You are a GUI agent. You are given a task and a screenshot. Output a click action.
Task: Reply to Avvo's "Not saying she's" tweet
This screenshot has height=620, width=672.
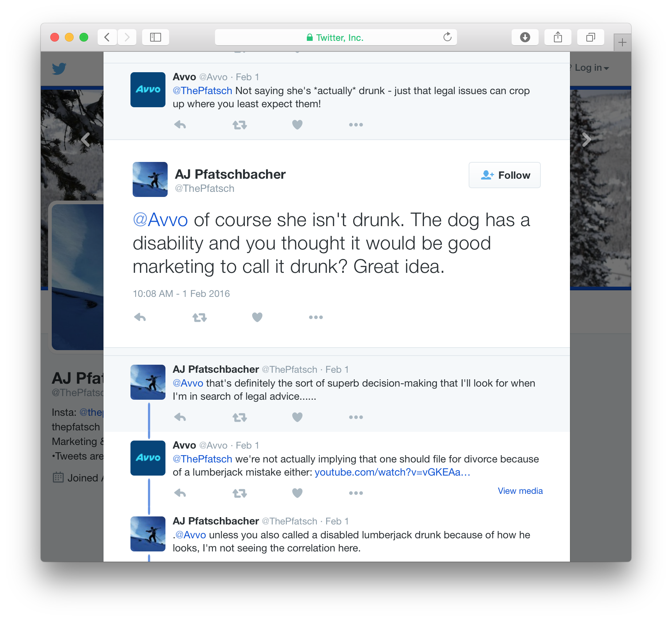click(180, 125)
